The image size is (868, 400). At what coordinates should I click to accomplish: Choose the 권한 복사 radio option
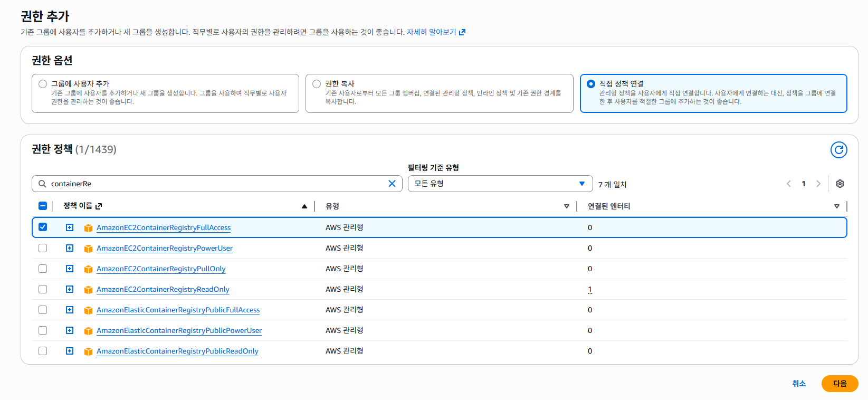(317, 84)
